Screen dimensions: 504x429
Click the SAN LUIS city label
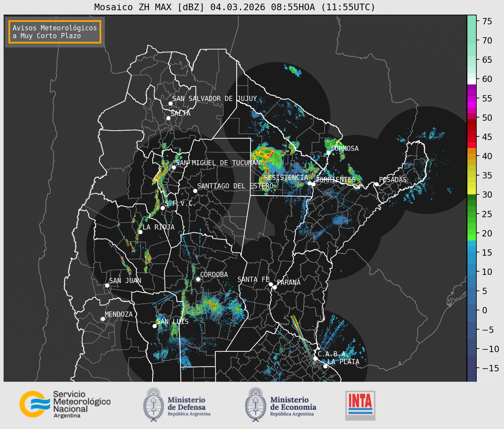(x=173, y=321)
